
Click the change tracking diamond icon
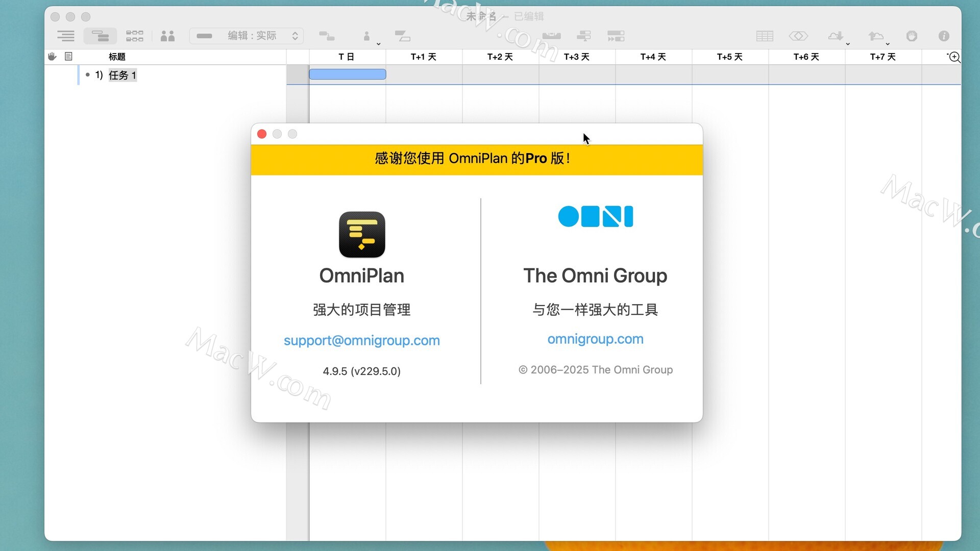click(x=798, y=36)
